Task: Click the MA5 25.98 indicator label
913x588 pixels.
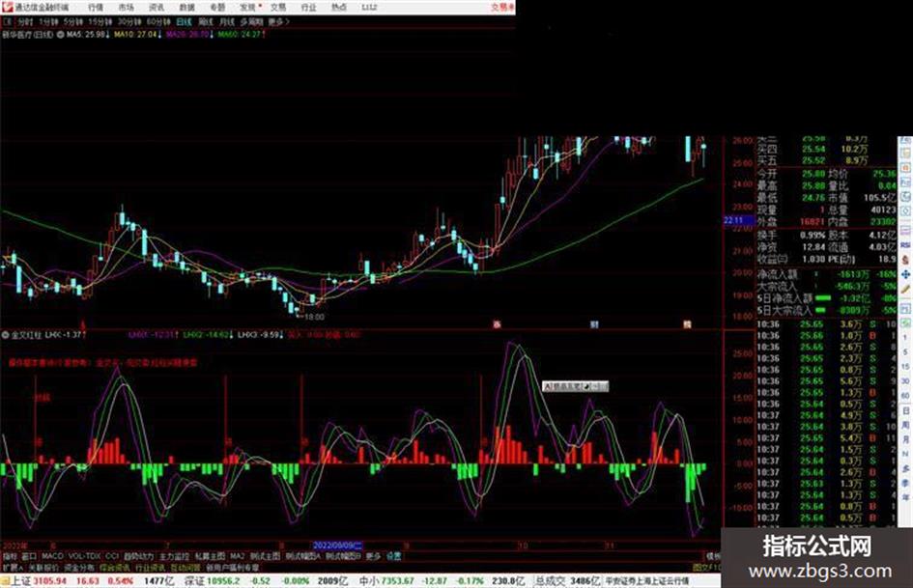Action: click(88, 35)
